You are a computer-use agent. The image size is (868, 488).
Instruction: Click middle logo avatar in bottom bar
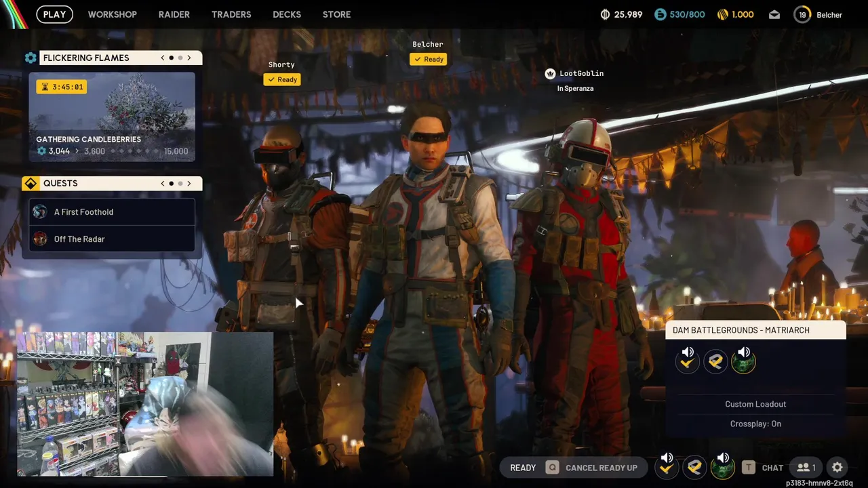pos(694,468)
